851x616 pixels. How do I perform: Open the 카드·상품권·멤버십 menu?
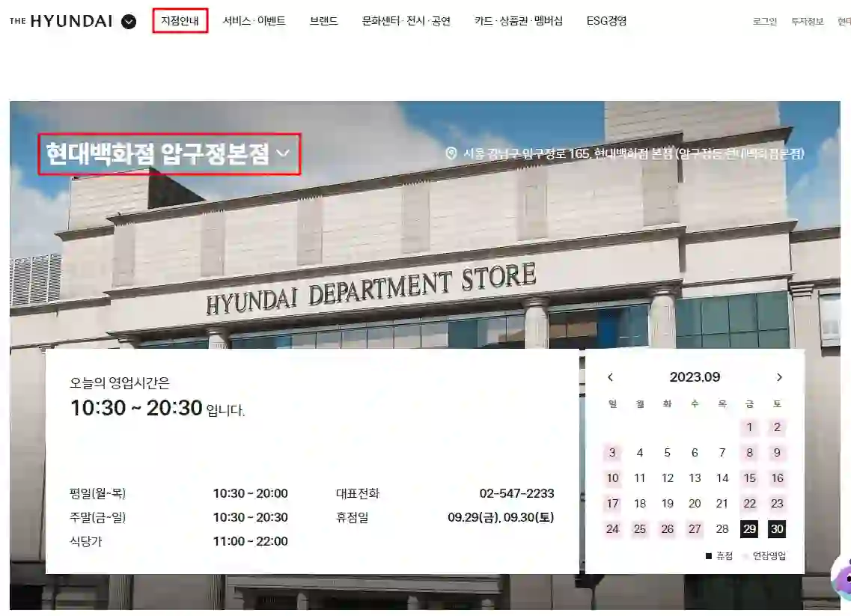[x=518, y=21]
